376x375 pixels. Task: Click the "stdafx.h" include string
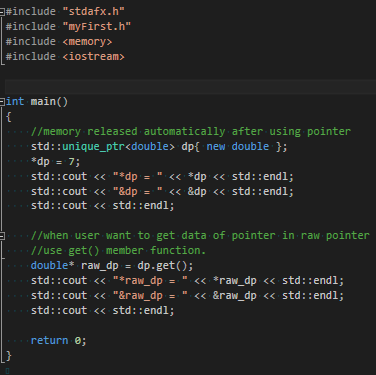94,11
